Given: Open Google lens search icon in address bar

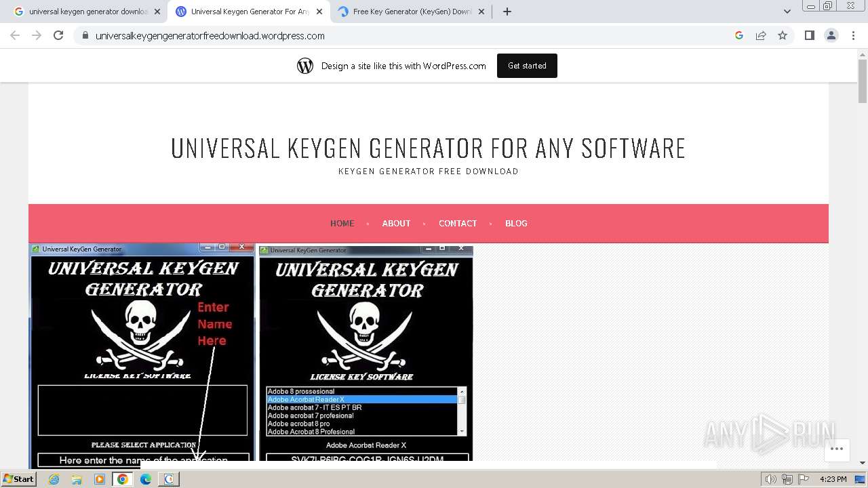Looking at the screenshot, I should [x=739, y=35].
